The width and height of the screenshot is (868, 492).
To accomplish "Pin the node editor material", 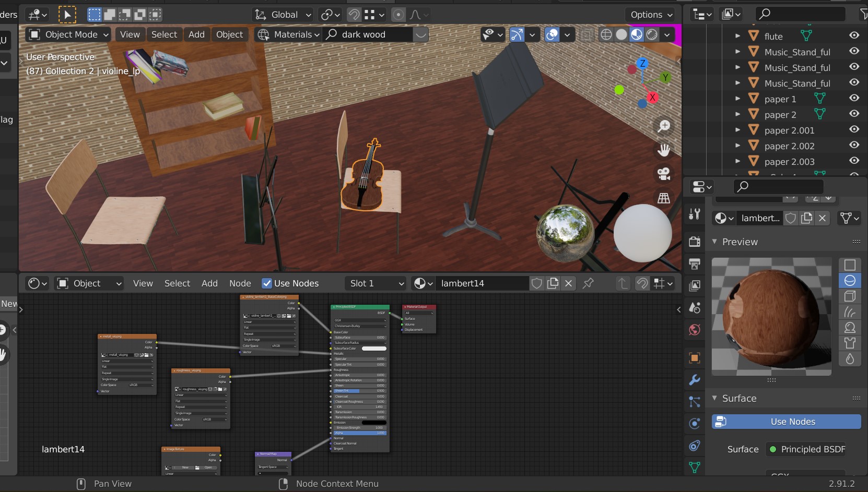I will [x=588, y=283].
